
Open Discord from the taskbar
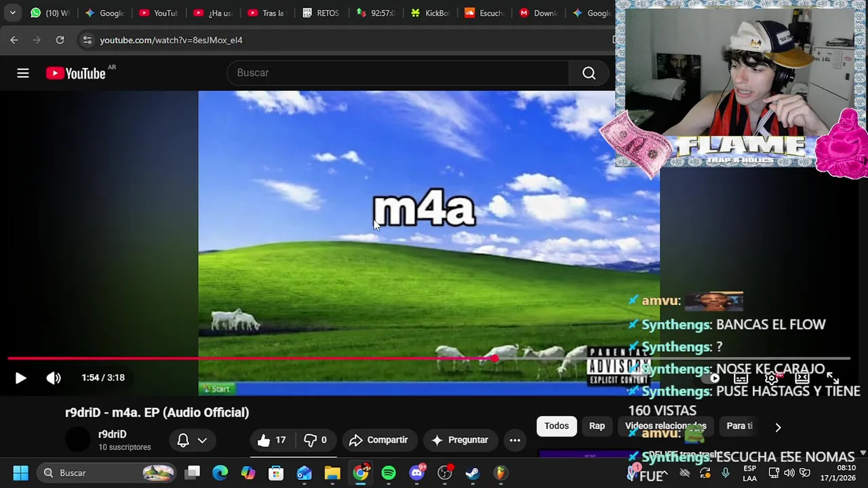[417, 473]
